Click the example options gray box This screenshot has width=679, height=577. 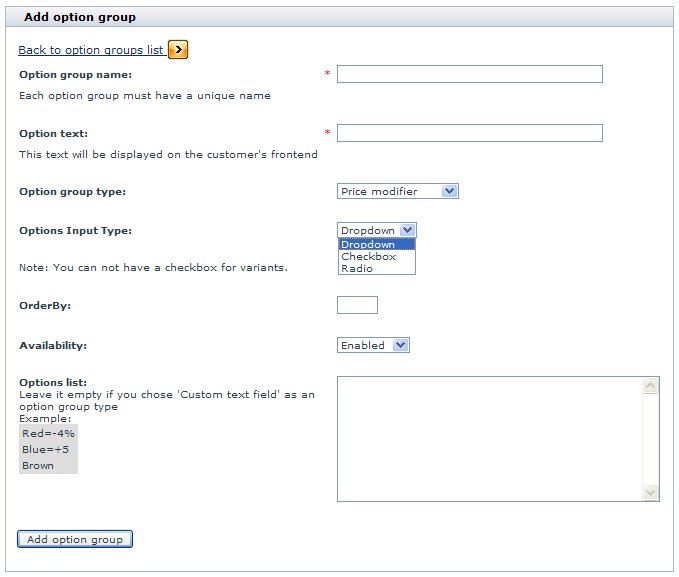click(48, 449)
